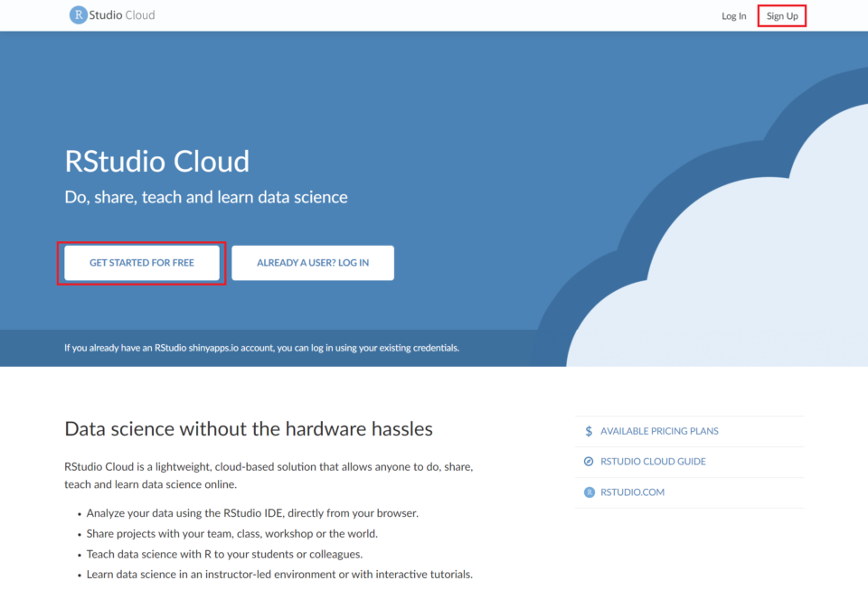Open the RStudio Cloud home via header logo text

[120, 14]
